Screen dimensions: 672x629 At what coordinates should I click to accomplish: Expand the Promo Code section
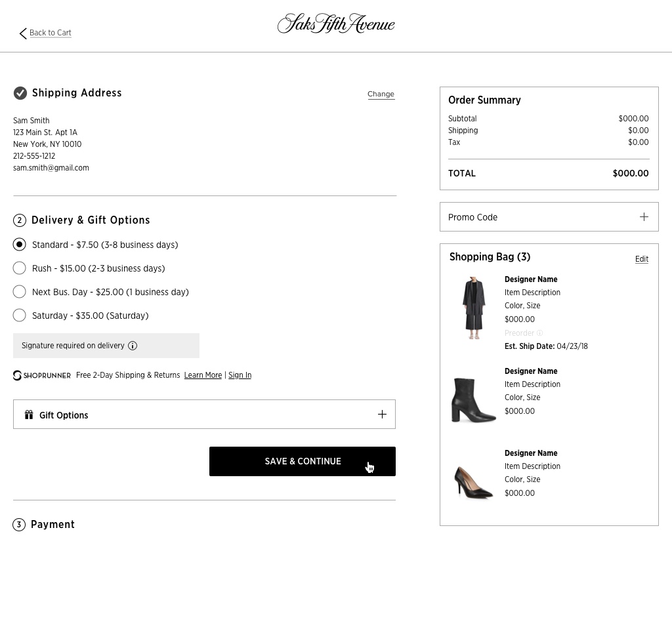[x=644, y=217]
